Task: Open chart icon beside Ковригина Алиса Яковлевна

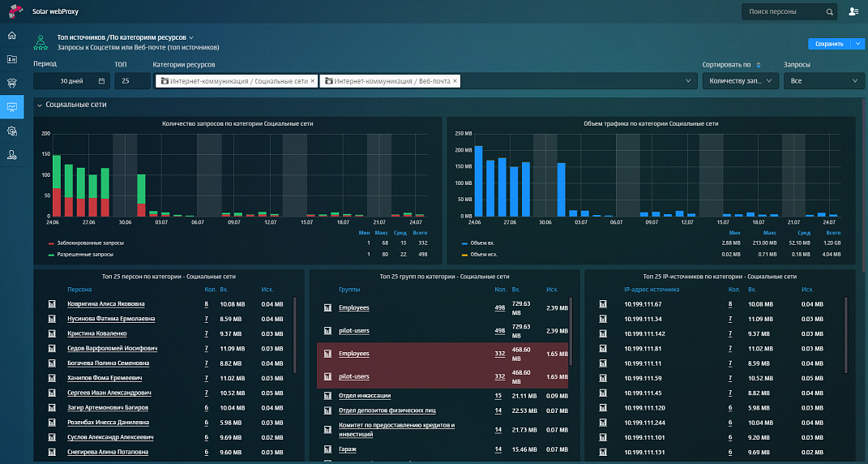Action: tap(52, 303)
